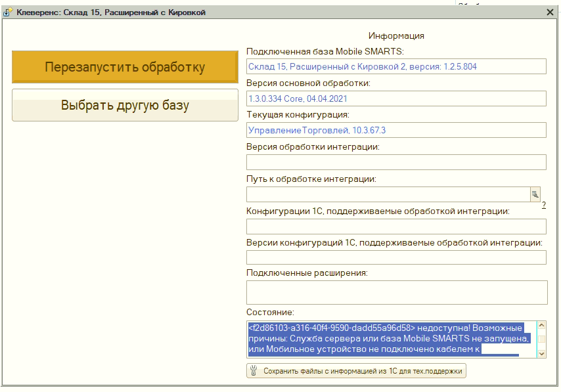Screen dimensions: 561x392
Task: Click the Версии конфигураций 1С supported field
Action: 396,257
